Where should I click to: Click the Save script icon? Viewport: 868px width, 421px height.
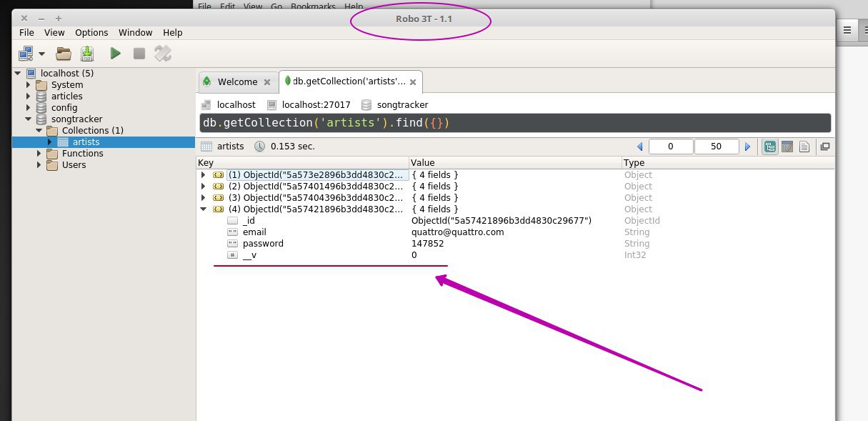[x=87, y=53]
